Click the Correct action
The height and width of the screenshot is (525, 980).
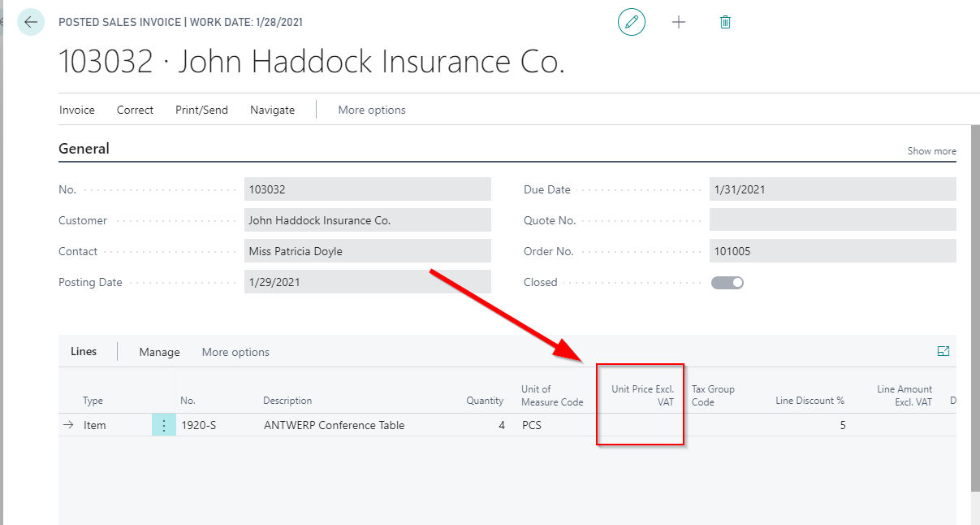135,110
